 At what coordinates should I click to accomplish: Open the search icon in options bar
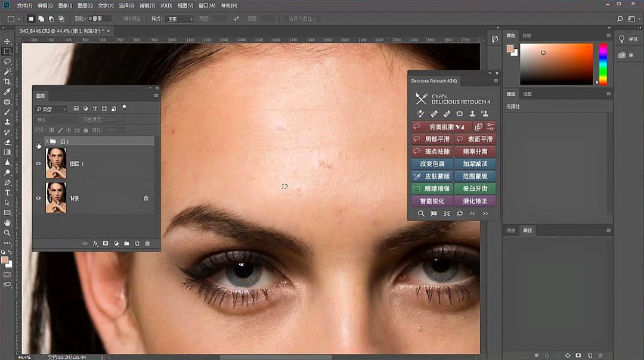[x=620, y=19]
